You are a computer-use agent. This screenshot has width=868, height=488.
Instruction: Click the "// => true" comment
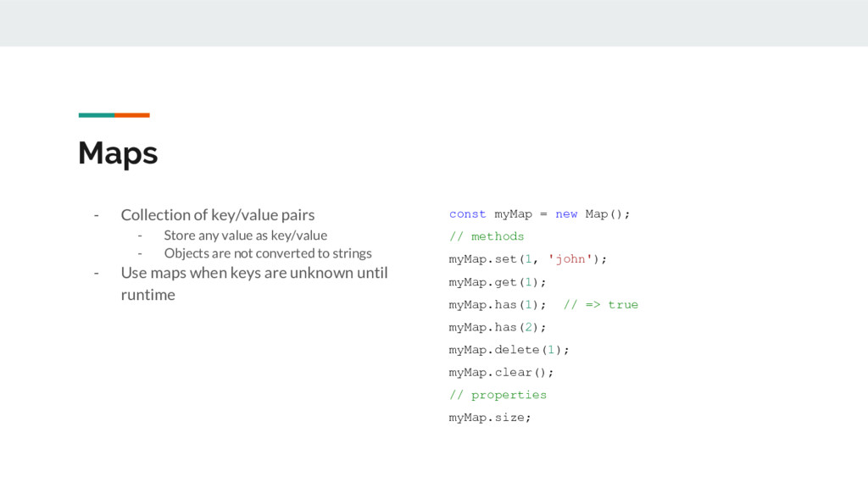coord(601,305)
